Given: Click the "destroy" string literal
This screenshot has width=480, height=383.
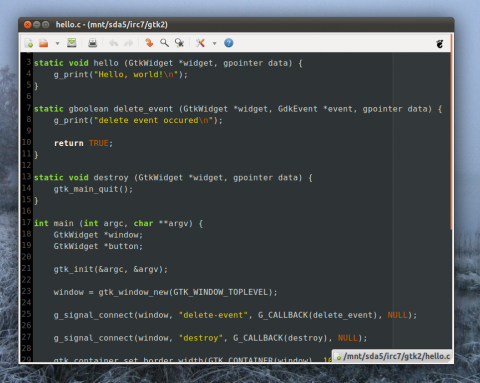Looking at the screenshot, I should pyautogui.click(x=201, y=338).
